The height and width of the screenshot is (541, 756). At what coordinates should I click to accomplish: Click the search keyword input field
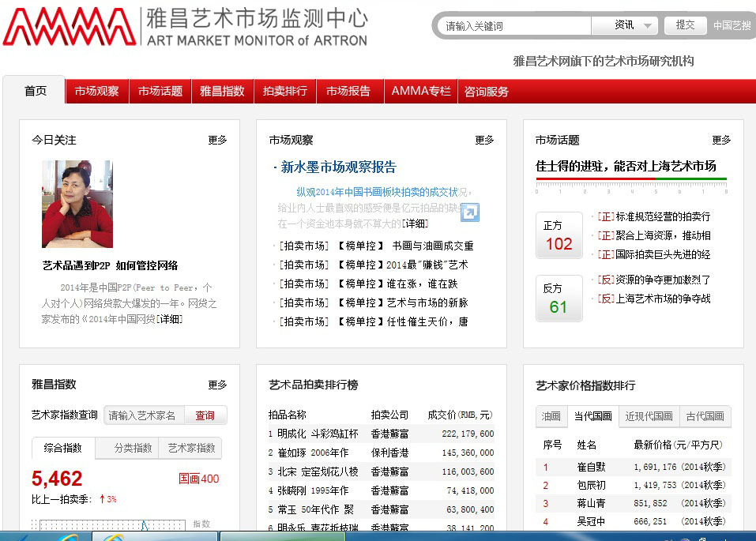coord(516,26)
